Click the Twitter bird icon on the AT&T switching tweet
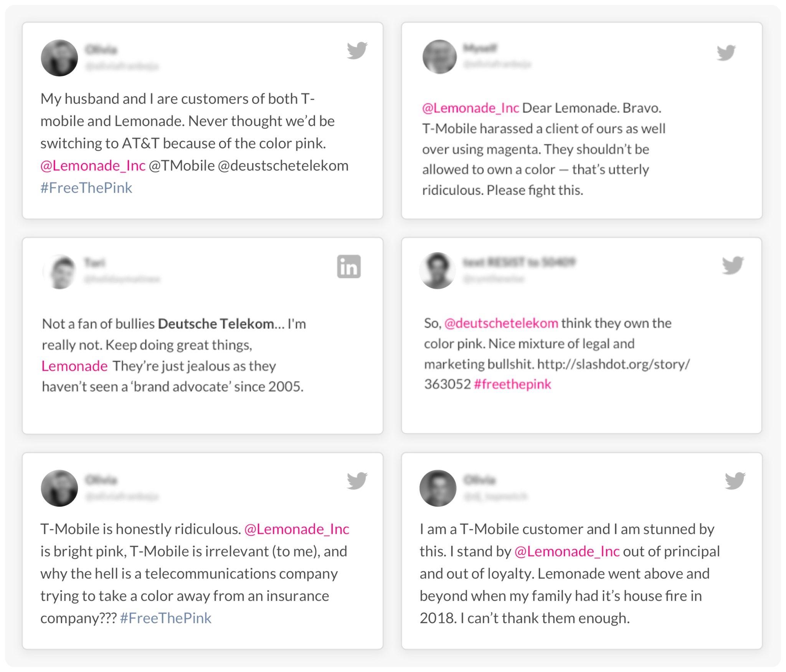Screen dimensions: 786x672 click(357, 50)
